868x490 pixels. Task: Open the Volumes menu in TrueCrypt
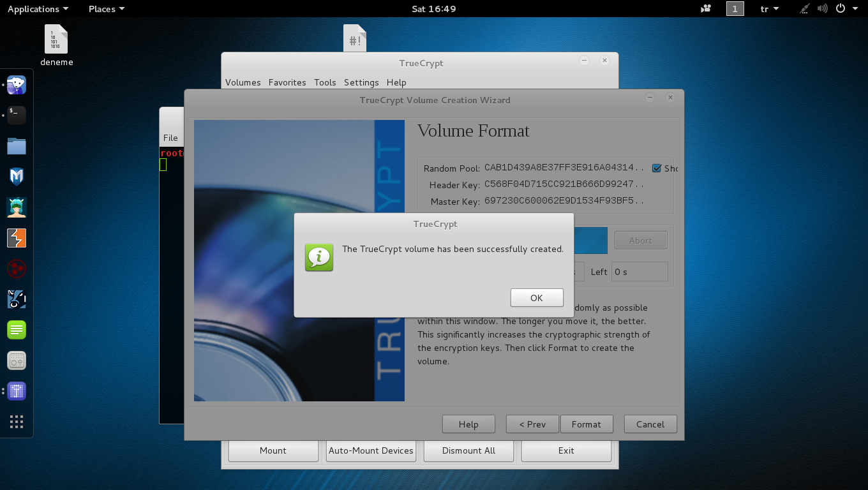pos(243,82)
